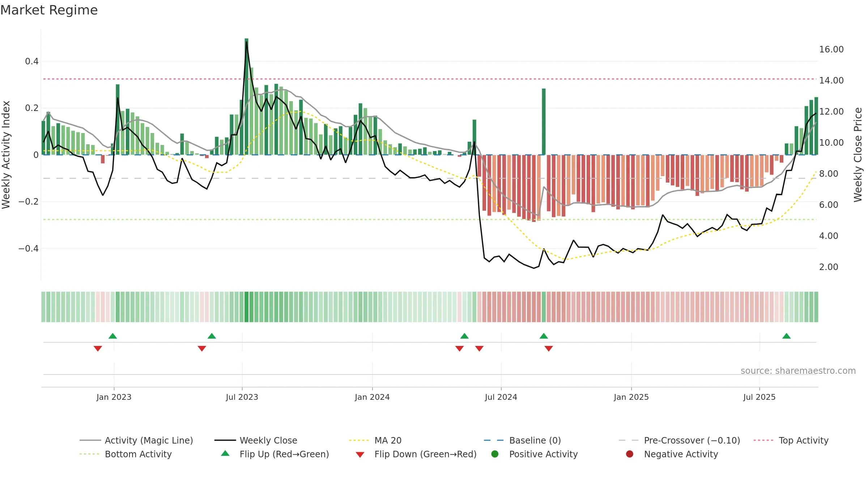Click the Jul 2024 x-axis label
This screenshot has width=868, height=488.
click(501, 397)
